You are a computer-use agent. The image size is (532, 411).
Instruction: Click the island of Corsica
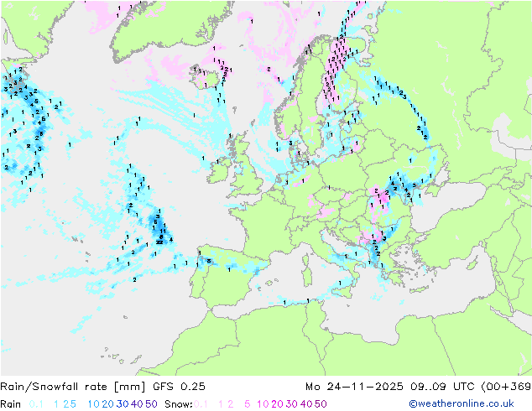tap(306, 258)
